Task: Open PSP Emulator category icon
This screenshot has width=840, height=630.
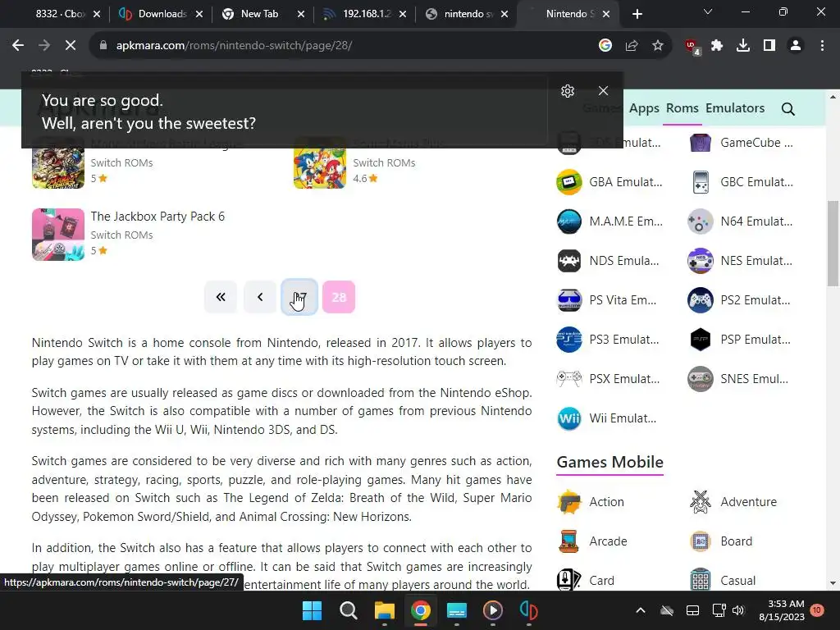Action: (701, 340)
